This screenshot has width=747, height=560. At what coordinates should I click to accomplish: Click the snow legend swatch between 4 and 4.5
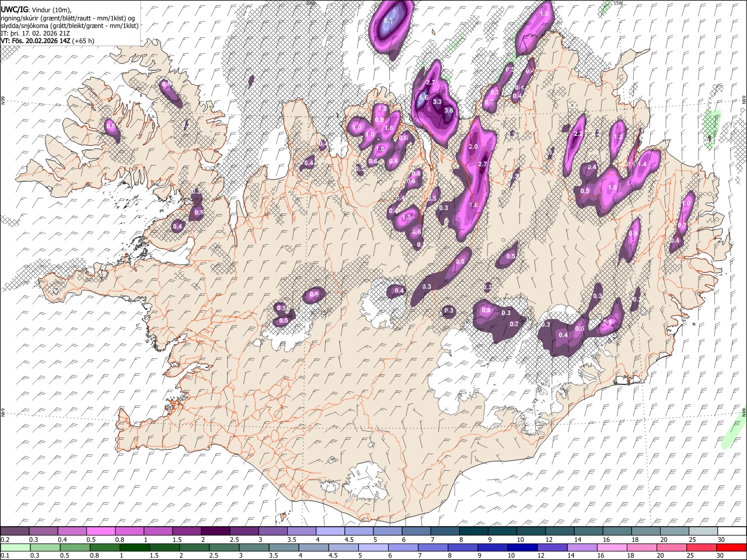[x=330, y=531]
